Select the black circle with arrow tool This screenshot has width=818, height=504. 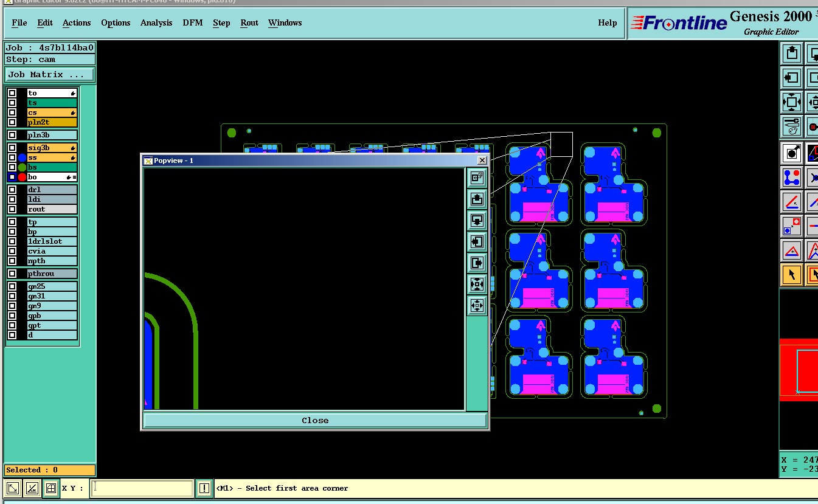[x=792, y=153]
